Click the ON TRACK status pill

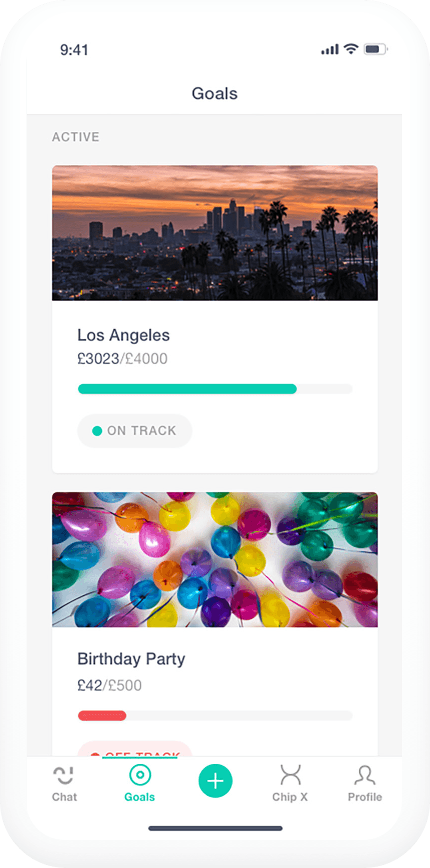[135, 430]
